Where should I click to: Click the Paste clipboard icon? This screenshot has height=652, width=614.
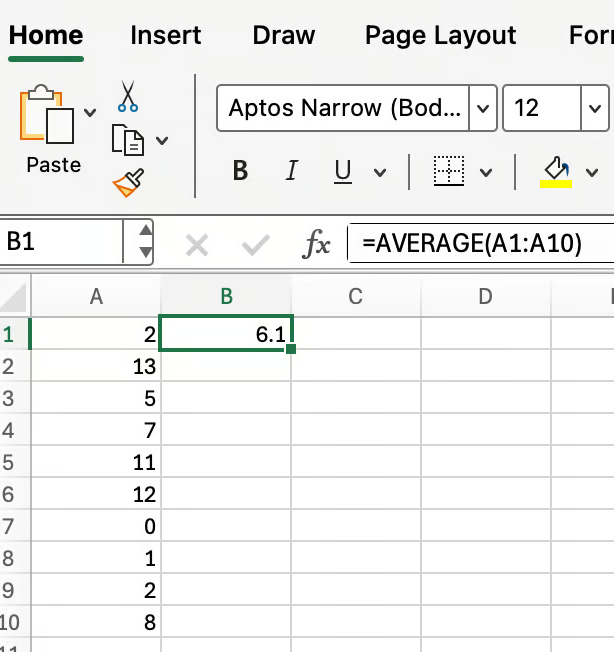click(x=47, y=118)
